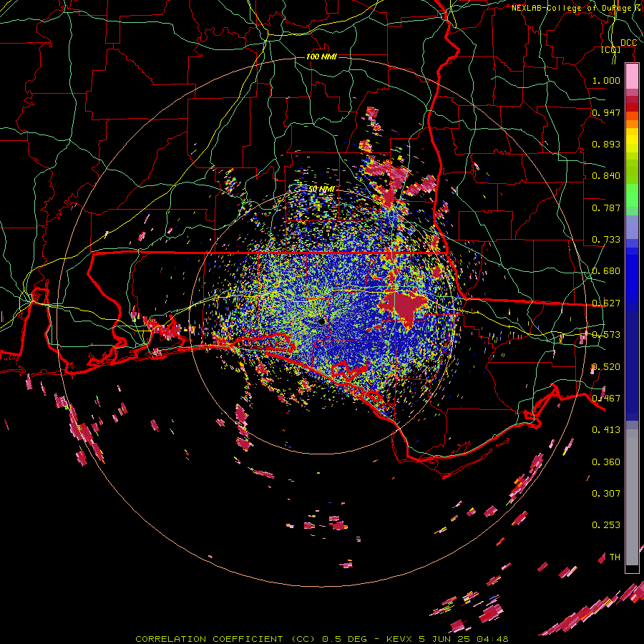Click the DCC label above the color scale
This screenshot has width=644, height=644.
coord(628,43)
